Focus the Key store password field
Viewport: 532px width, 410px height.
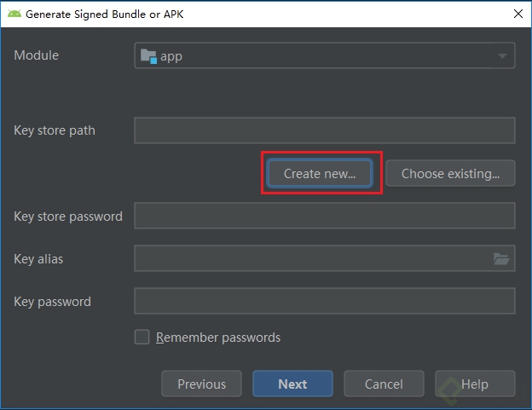[x=325, y=216]
